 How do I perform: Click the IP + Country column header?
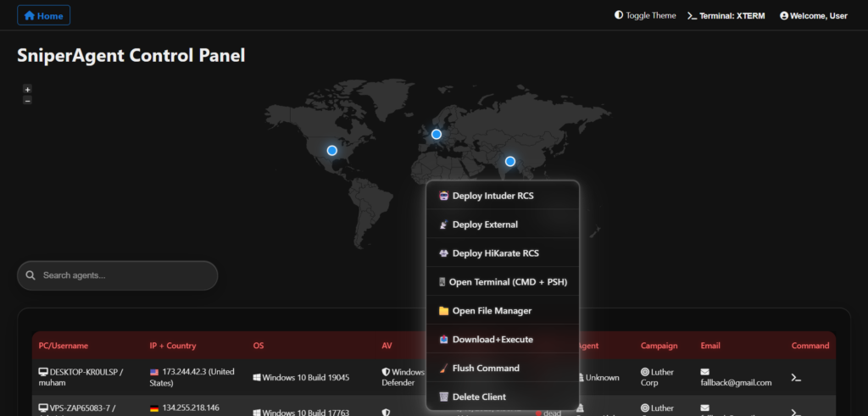(172, 346)
